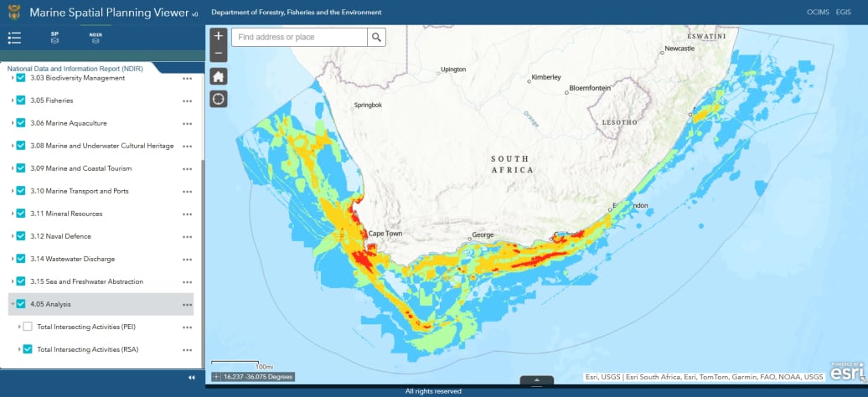Open options menu for 3.11 Mineral Resources
This screenshot has height=397, width=868.
coord(187,214)
